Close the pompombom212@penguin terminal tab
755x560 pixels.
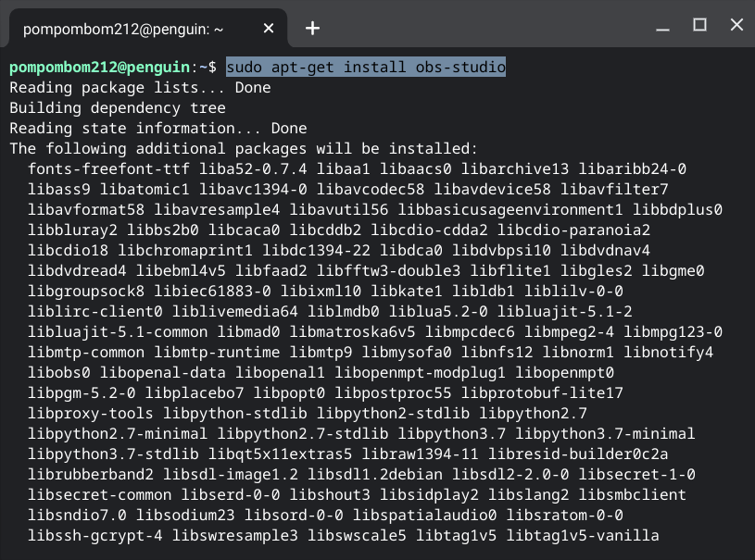[269, 29]
